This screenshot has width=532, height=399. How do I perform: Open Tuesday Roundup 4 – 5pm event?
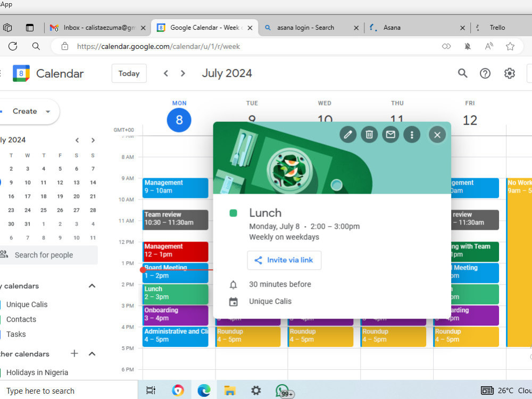click(248, 337)
